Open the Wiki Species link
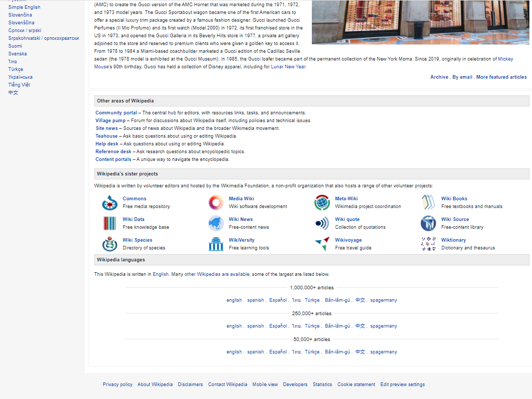Viewport: 532px width, 399px height. [x=137, y=240]
